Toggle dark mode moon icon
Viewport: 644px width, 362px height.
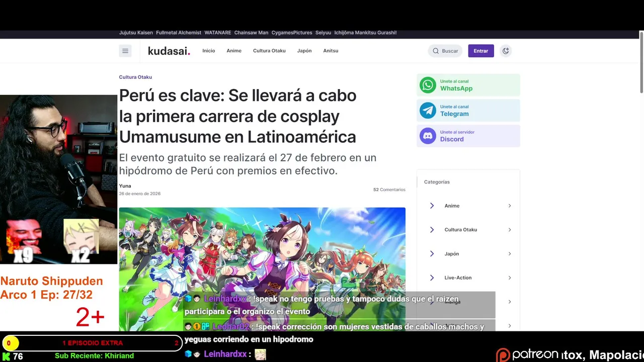[506, 51]
